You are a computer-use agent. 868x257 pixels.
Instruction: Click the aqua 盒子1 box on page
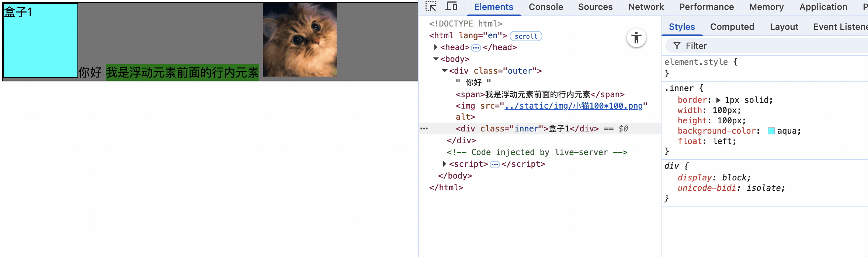click(40, 41)
